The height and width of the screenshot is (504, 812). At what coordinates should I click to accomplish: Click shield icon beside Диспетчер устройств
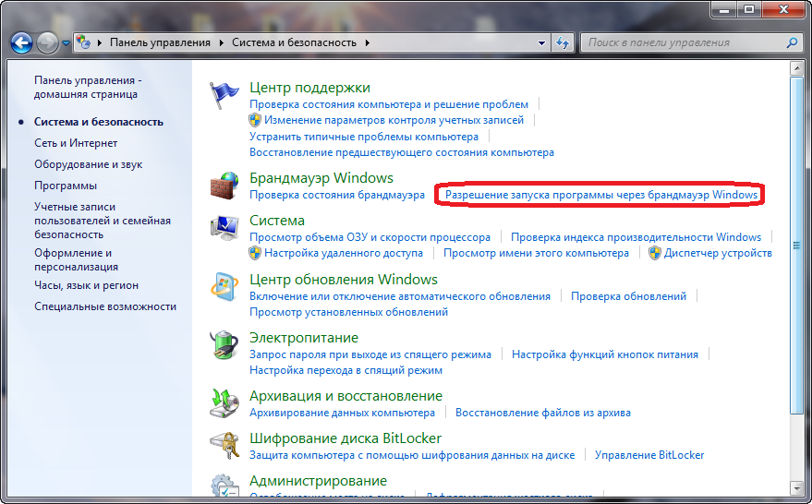[655, 253]
